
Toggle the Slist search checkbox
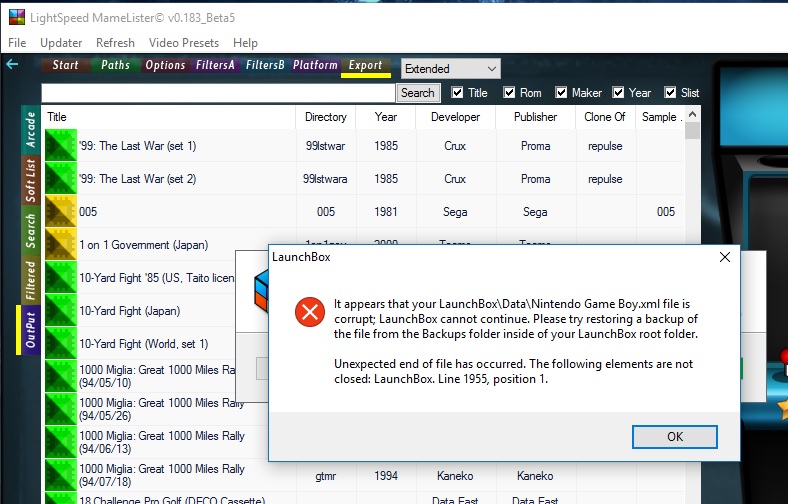pyautogui.click(x=670, y=92)
